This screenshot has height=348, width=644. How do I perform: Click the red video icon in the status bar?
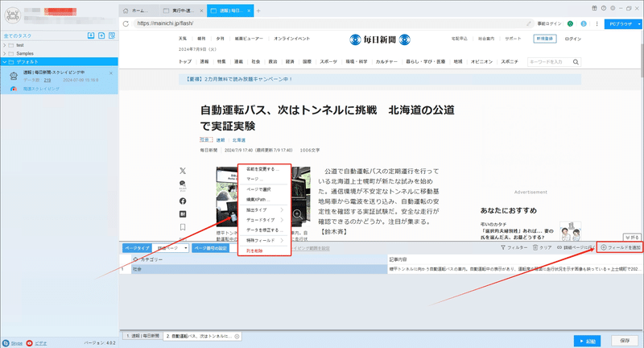pyautogui.click(x=29, y=343)
